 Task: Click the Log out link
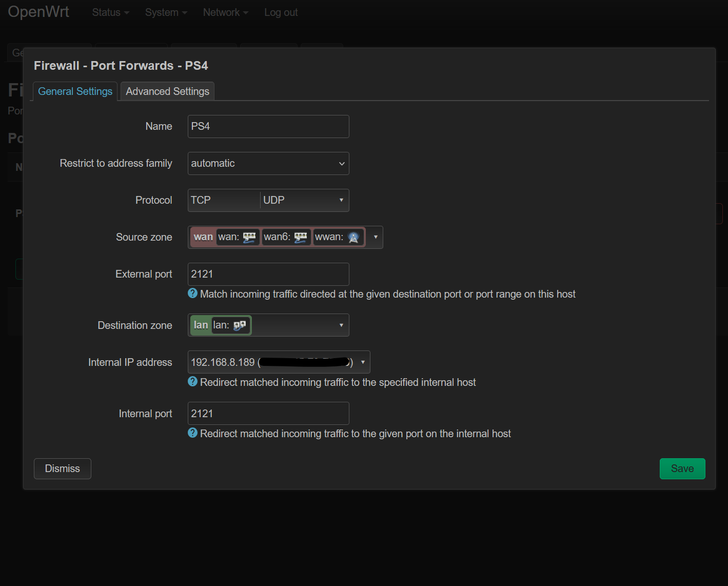click(x=281, y=12)
